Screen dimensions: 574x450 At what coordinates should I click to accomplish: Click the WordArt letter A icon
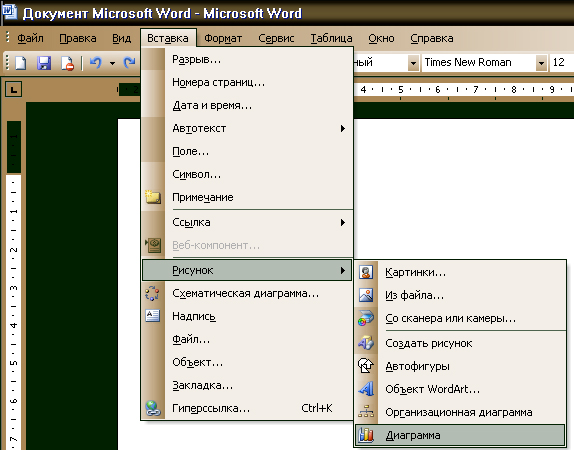[x=366, y=389]
